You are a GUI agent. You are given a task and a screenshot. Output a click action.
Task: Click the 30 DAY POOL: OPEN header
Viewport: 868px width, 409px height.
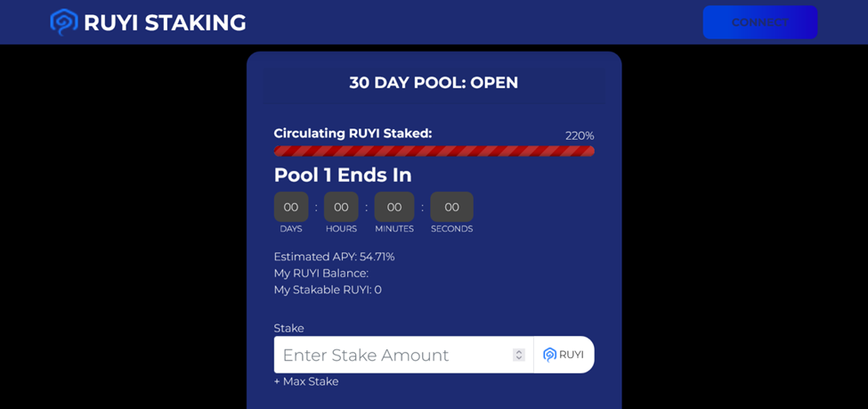(x=434, y=83)
